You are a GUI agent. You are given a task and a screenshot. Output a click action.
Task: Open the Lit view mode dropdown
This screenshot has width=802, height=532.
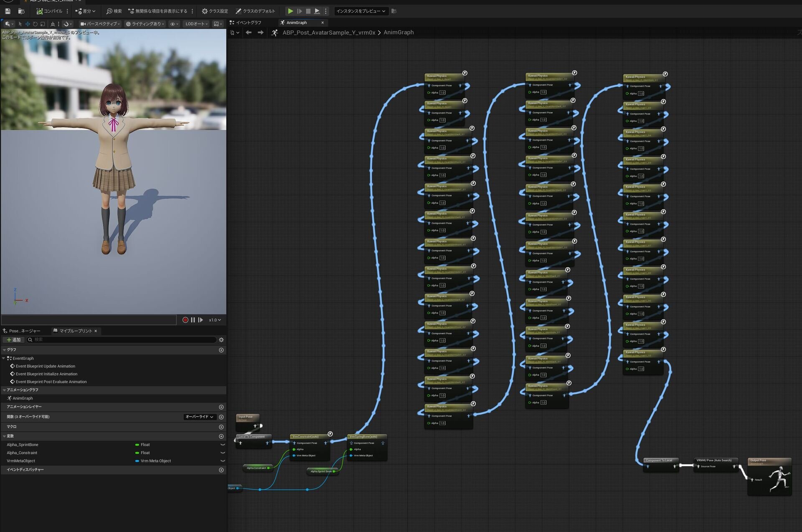tap(145, 24)
